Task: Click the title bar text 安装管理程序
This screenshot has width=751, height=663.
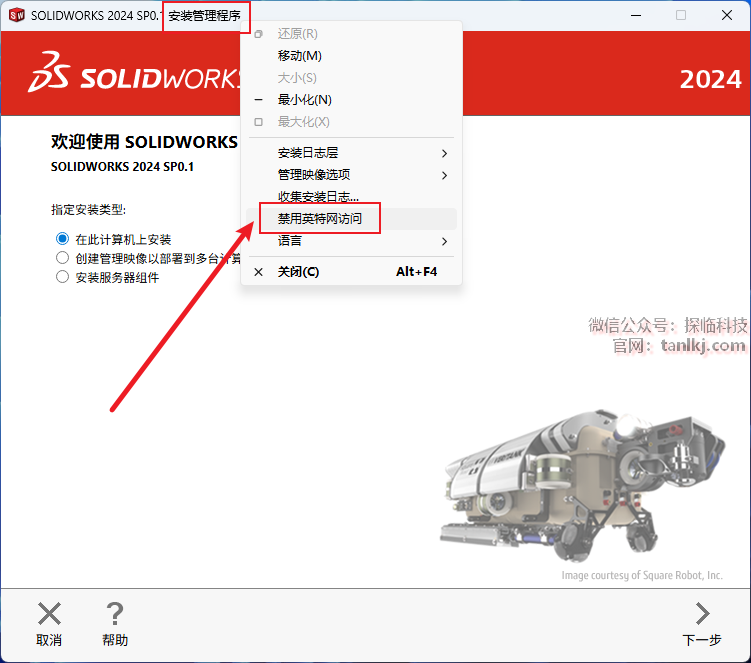Action: [205, 16]
